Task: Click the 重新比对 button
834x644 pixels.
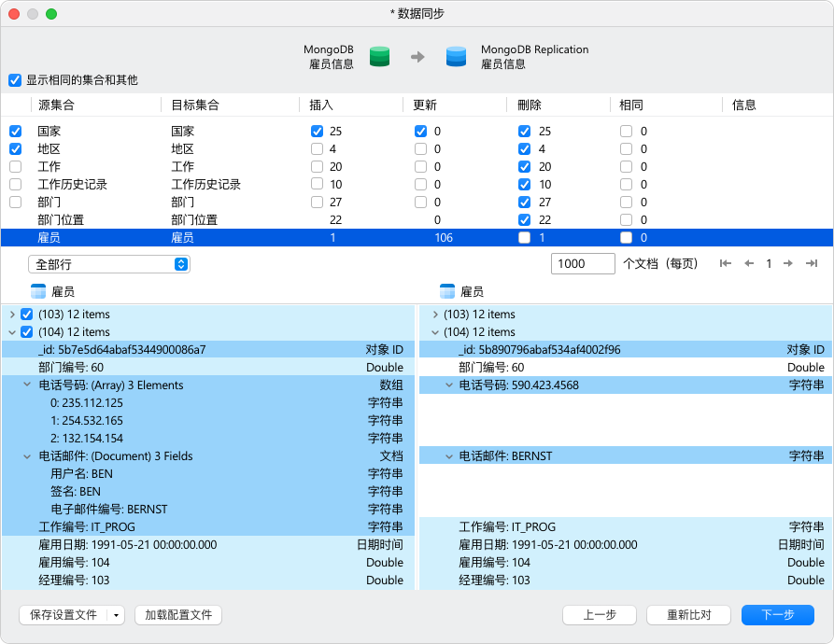Action: tap(688, 615)
